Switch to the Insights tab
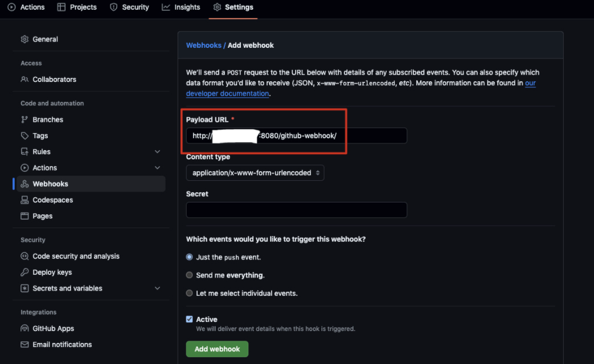This screenshot has height=364, width=594. pos(181,7)
